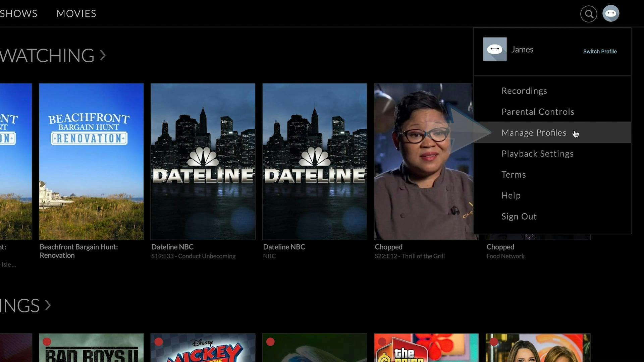The height and width of the screenshot is (362, 644).
Task: Play Dateline NBC Conduct Unbecoming episode
Action: [x=203, y=161]
